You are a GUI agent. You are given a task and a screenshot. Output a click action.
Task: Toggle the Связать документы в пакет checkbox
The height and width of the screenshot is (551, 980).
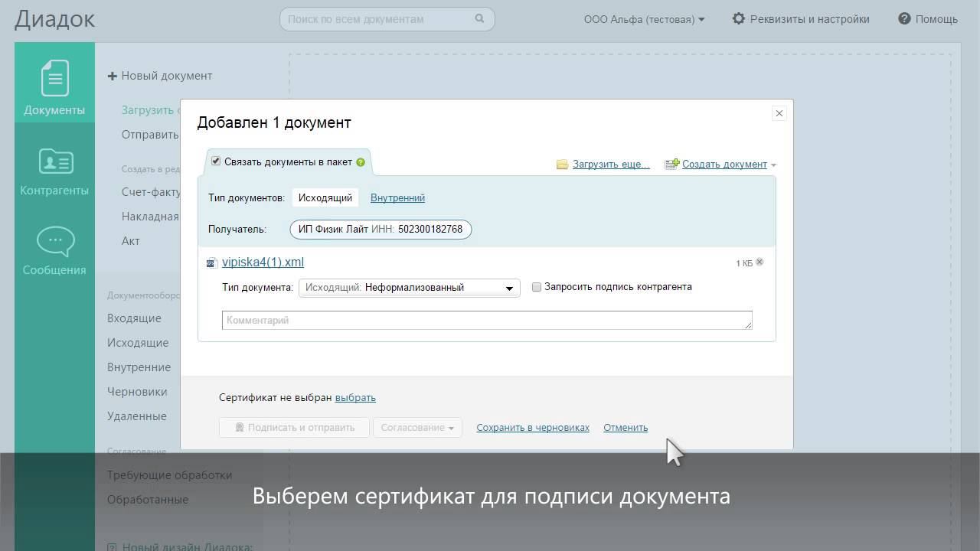tap(216, 161)
